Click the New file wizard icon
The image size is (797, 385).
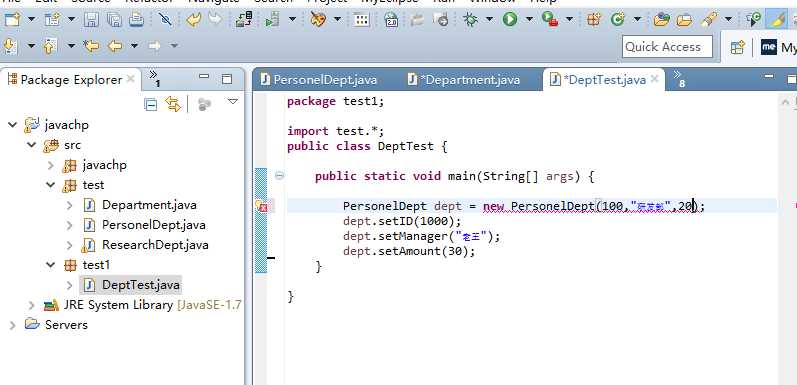pyautogui.click(x=12, y=20)
